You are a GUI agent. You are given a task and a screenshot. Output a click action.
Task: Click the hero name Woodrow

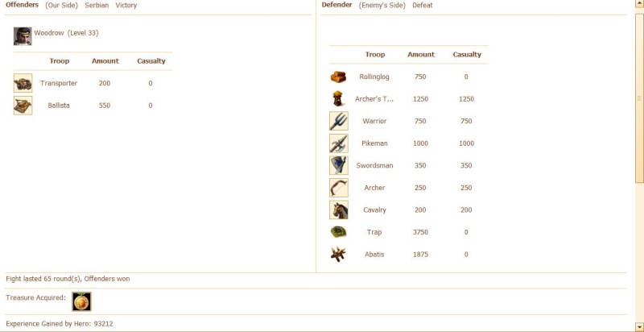coord(48,33)
